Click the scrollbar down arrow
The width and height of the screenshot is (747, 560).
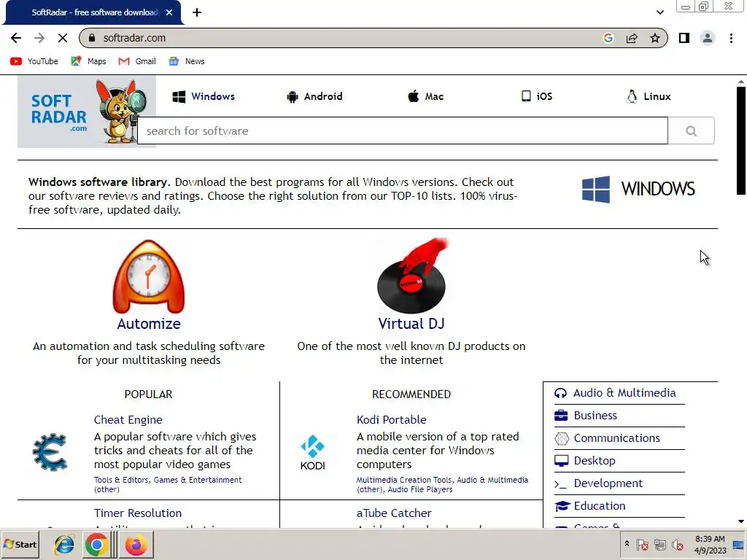741,521
